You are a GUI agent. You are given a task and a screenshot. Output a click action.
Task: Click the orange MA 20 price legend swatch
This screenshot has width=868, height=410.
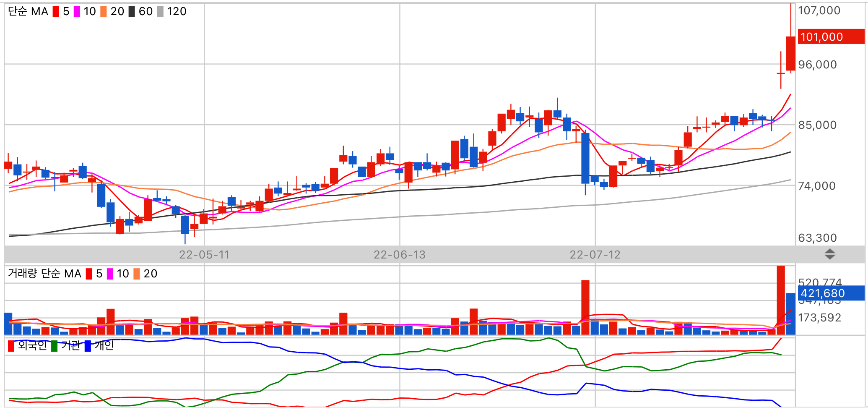coord(104,12)
